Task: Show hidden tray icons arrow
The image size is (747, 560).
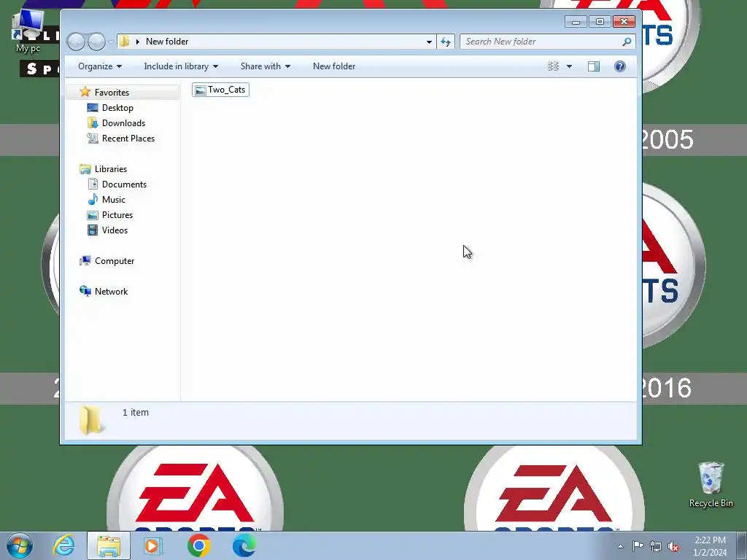Action: pos(620,546)
